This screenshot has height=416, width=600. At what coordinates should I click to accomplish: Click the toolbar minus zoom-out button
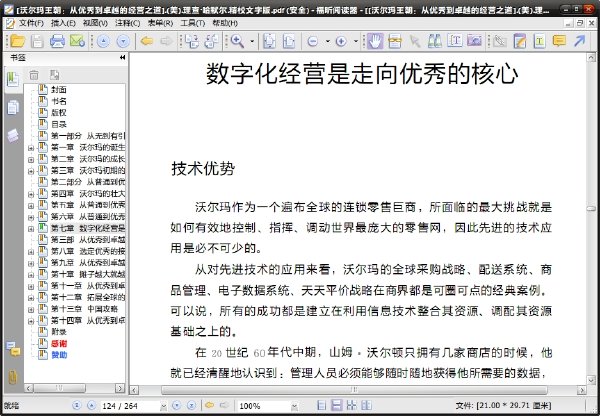[313, 41]
